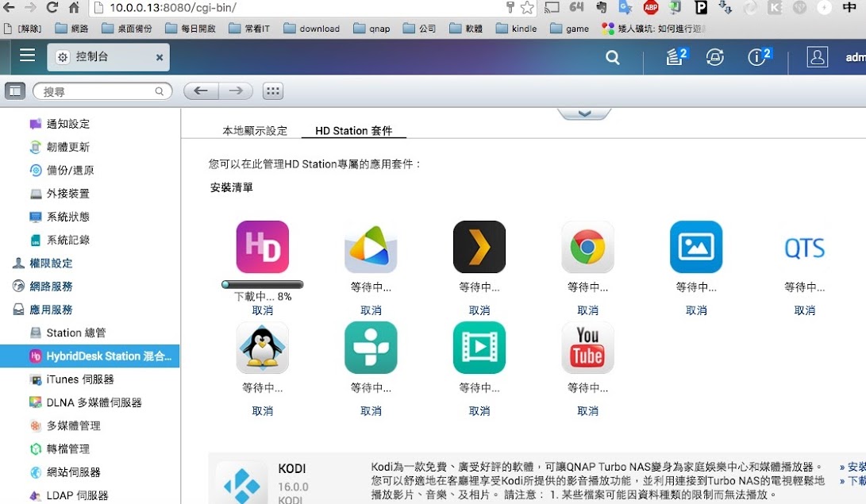Cancel the HD Station download
This screenshot has width=866, height=504.
[263, 310]
